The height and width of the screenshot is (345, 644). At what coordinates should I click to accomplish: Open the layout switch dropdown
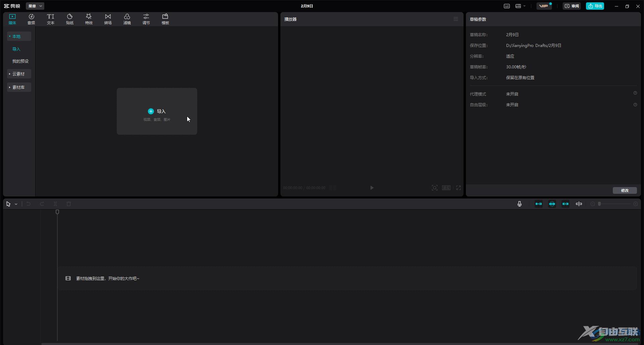point(521,6)
